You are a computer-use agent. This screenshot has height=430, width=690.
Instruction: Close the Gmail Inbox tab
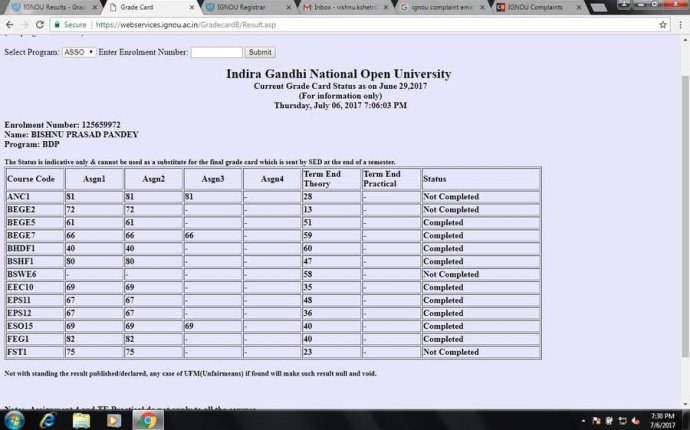pyautogui.click(x=385, y=7)
